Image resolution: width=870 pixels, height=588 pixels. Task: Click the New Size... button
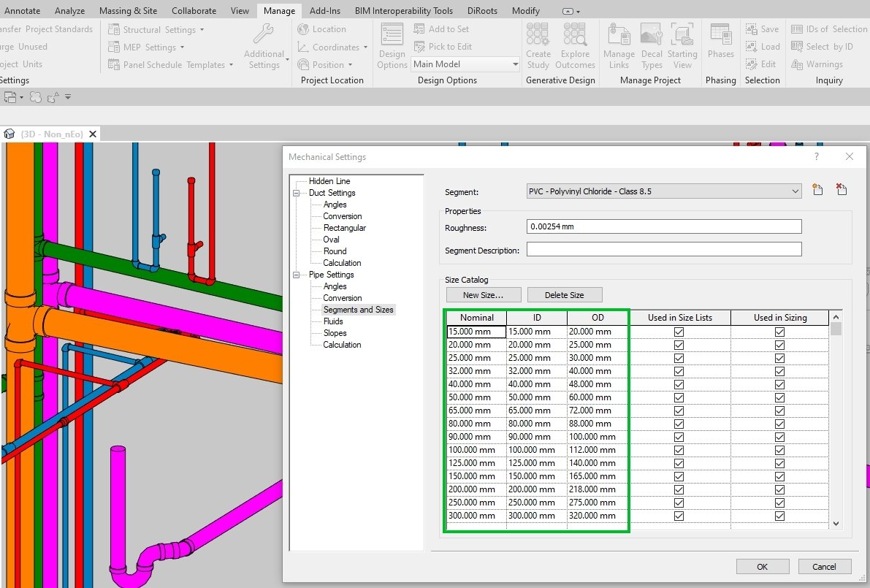pos(484,295)
